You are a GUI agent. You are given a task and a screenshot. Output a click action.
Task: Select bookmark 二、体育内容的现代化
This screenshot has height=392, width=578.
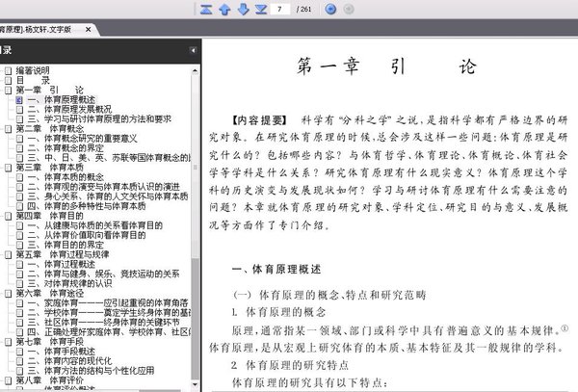69,361
